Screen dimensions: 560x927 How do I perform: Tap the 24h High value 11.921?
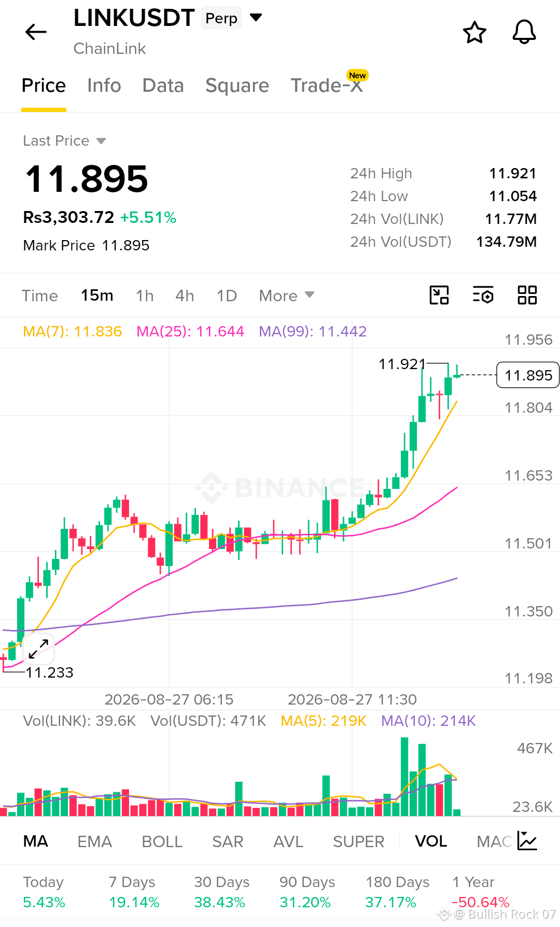513,173
